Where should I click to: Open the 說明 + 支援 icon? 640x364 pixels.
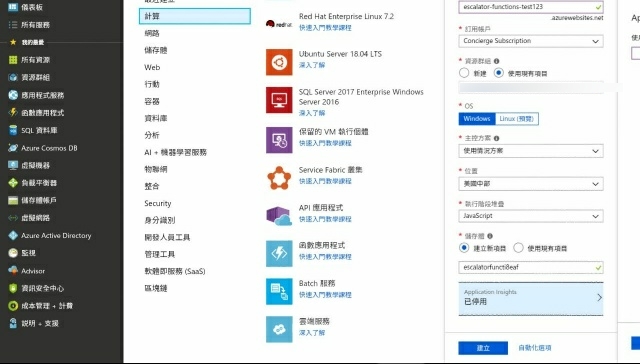pyautogui.click(x=13, y=323)
